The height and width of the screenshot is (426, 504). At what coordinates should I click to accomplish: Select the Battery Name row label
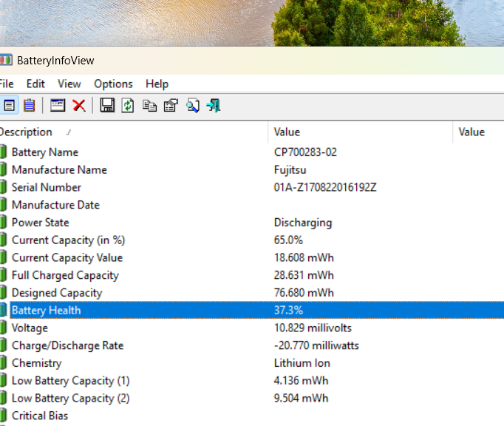coord(45,152)
